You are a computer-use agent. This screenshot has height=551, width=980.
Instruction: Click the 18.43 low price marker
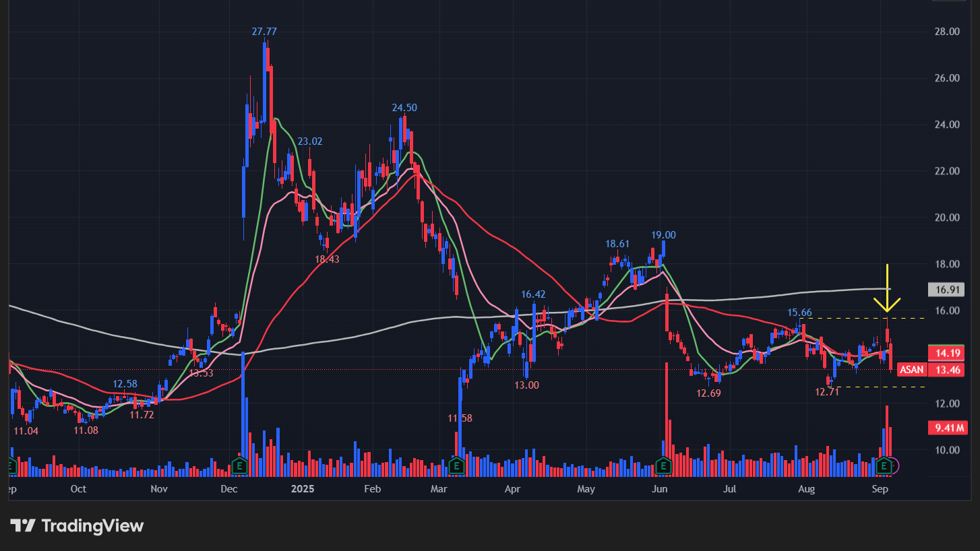[327, 259]
